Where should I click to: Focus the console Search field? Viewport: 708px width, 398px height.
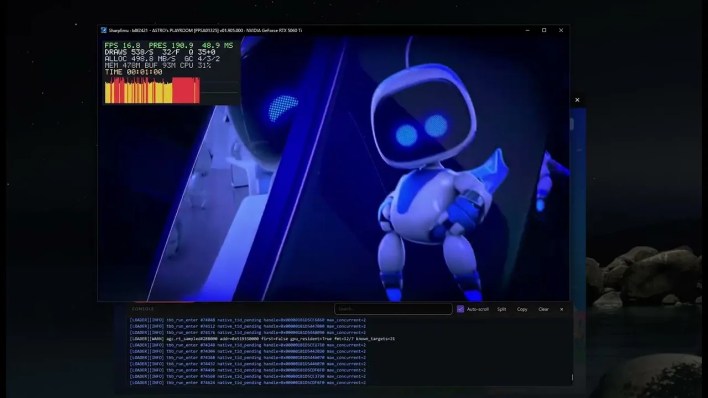tap(393, 309)
